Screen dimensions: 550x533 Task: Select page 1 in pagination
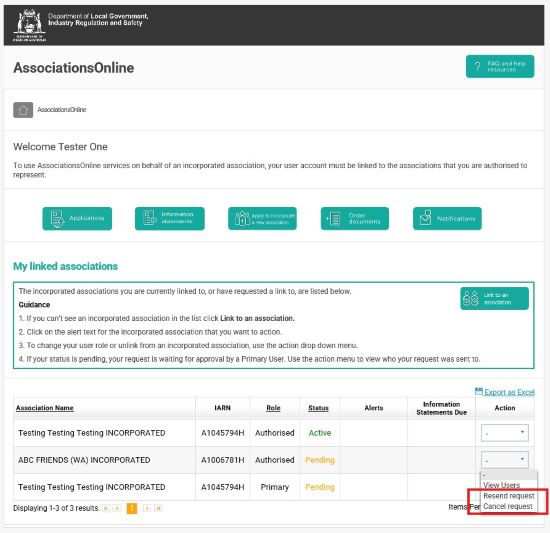(x=132, y=508)
